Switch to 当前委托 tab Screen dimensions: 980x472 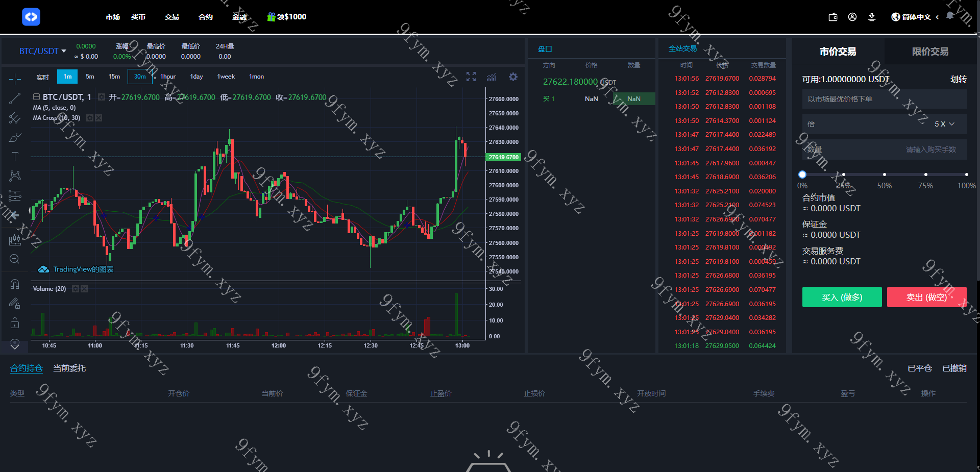tap(69, 368)
